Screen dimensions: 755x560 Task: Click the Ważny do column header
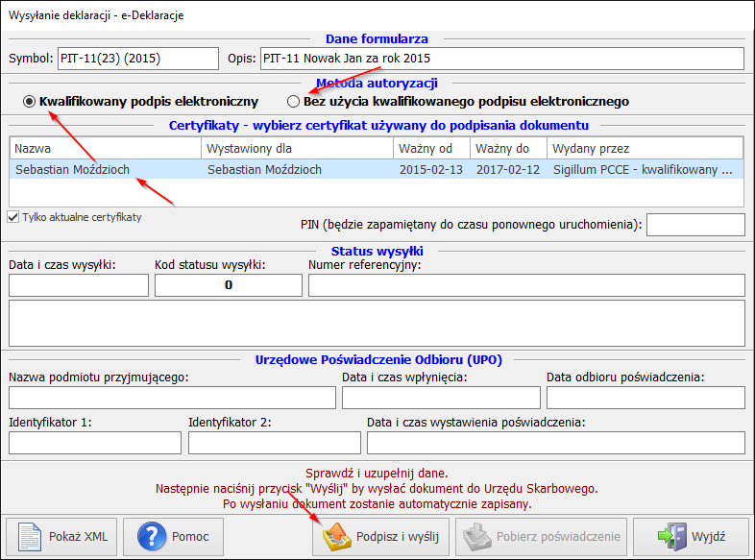point(508,149)
